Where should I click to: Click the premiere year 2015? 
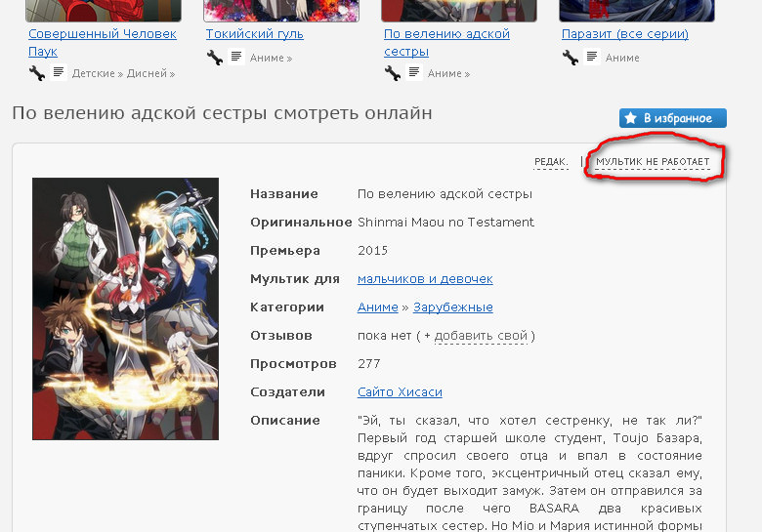coord(372,251)
